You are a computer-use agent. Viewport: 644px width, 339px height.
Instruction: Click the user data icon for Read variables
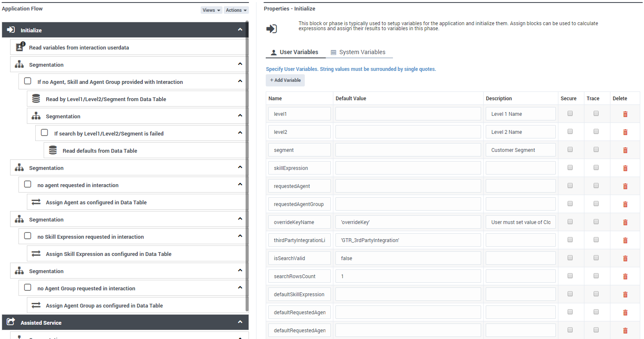point(20,47)
